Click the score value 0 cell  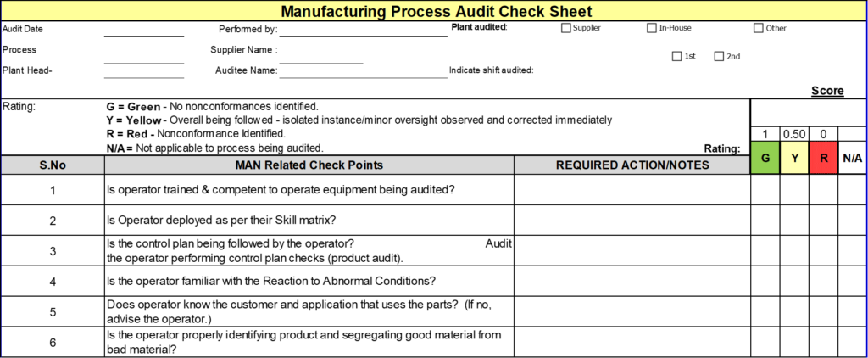(823, 133)
